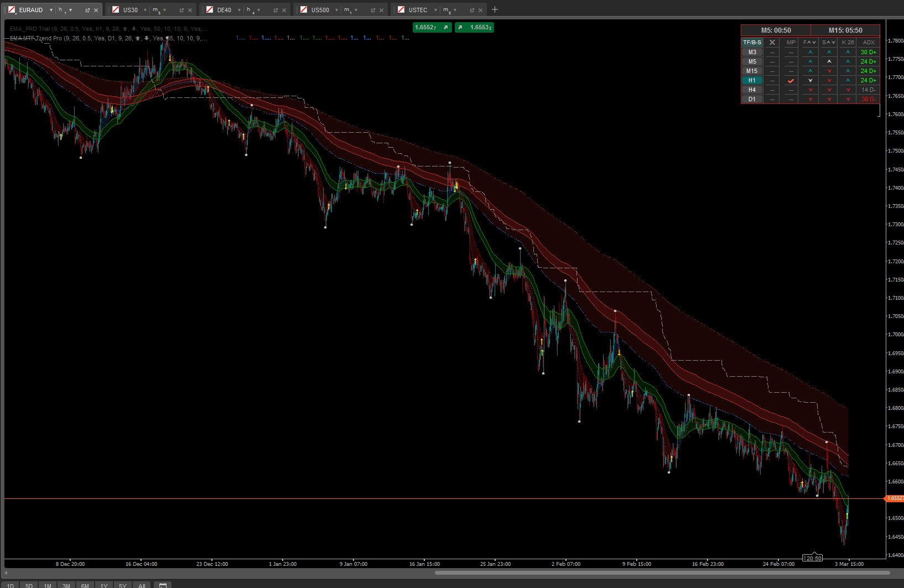Open the calendar date picker icon
904x588 pixels.
[163, 585]
